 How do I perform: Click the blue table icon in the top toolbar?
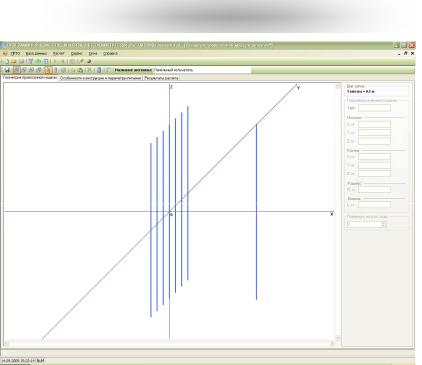point(46,61)
